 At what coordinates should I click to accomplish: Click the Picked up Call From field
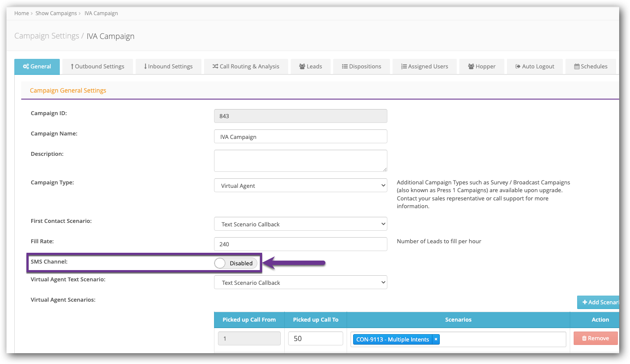(x=249, y=338)
